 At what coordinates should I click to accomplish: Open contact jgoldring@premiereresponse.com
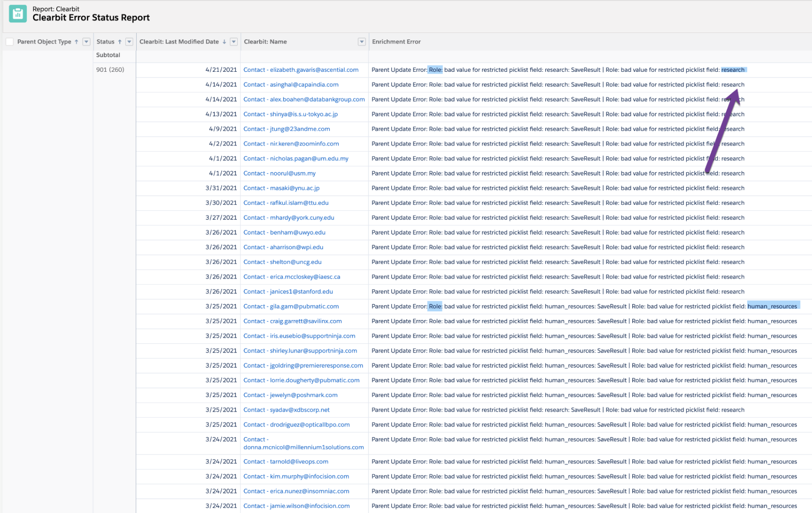point(303,366)
